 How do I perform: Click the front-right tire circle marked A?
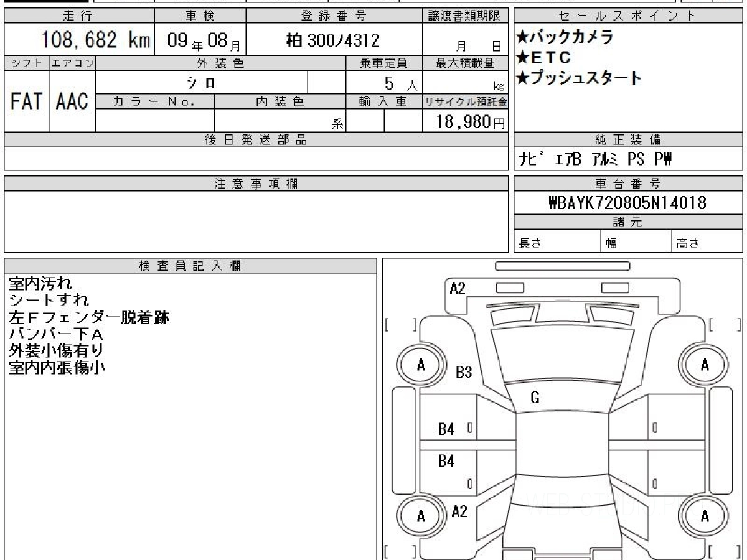pyautogui.click(x=705, y=366)
